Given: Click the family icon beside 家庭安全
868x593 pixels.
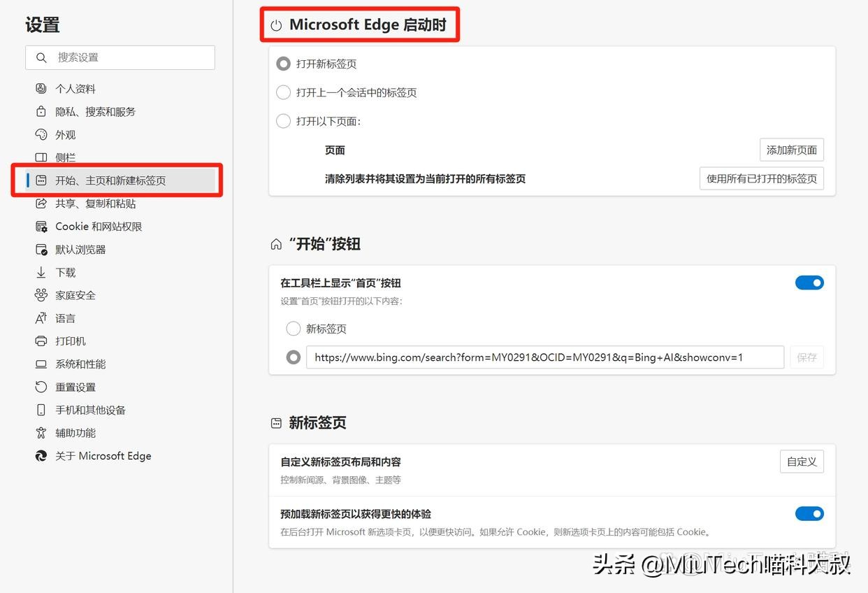Looking at the screenshot, I should 41,295.
